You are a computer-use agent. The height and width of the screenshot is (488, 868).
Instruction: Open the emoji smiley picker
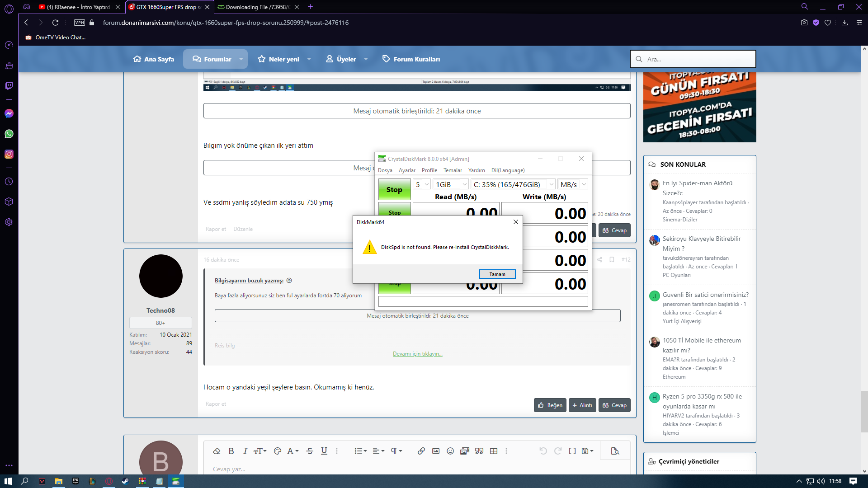(450, 451)
